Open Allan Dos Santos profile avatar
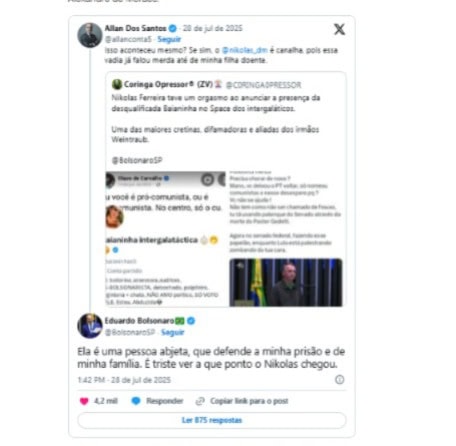This screenshot has height=446, width=456. [90, 35]
